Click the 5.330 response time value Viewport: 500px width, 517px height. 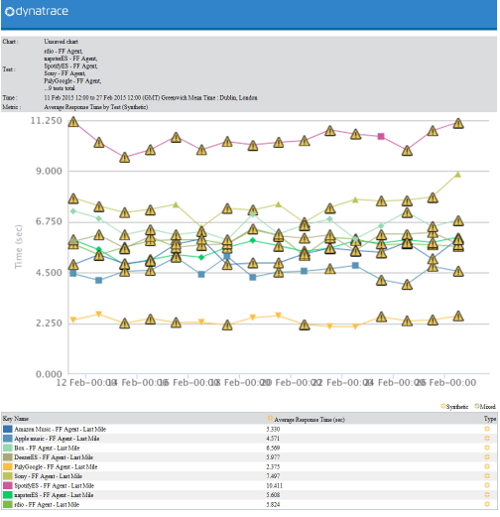tap(273, 429)
